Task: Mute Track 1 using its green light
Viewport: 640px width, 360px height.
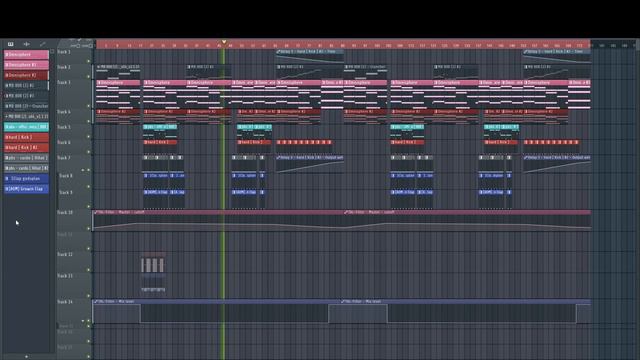Action: [x=89, y=61]
